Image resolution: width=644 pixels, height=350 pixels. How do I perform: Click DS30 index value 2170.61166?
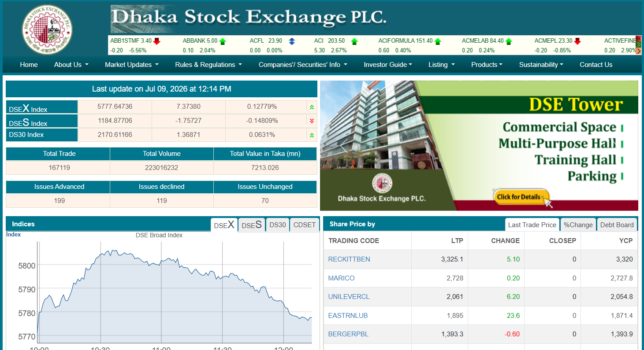point(115,135)
